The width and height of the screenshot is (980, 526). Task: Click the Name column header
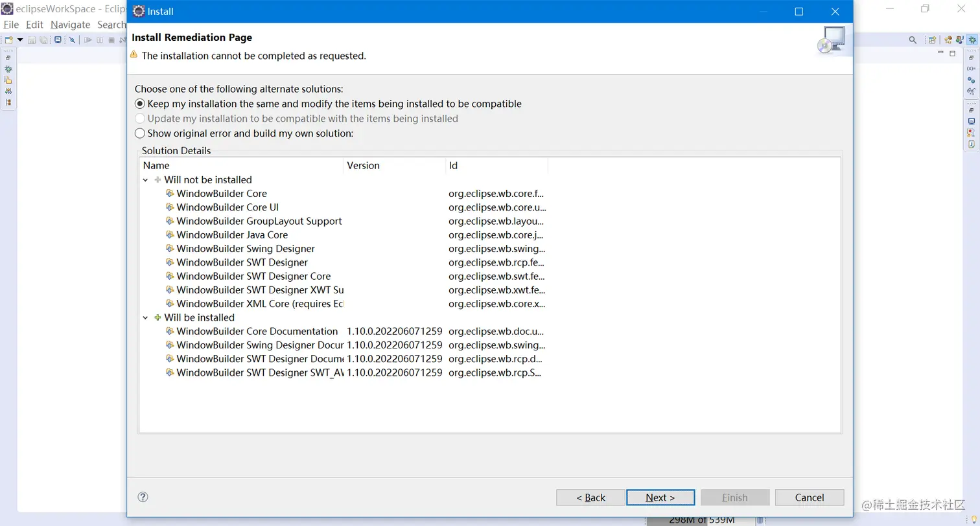coord(242,165)
